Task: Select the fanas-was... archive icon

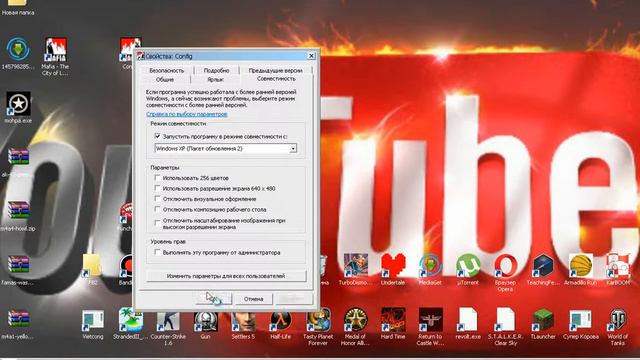Action: tap(18, 265)
